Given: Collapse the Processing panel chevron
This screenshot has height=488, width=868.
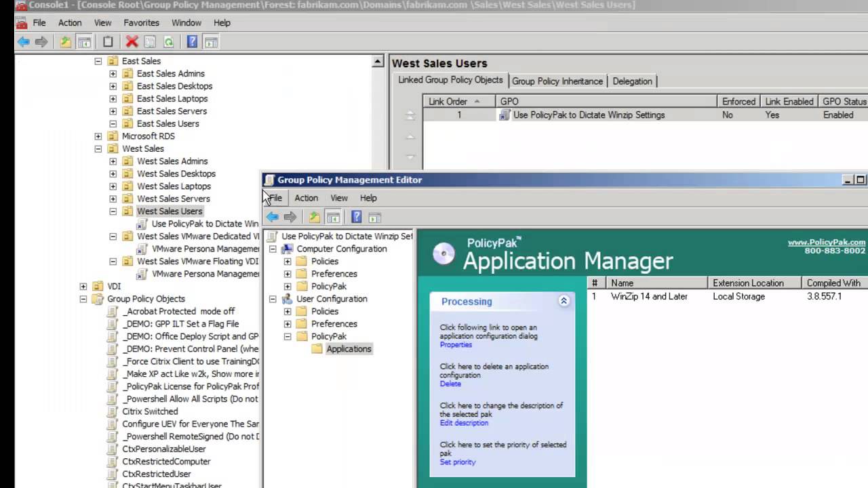Looking at the screenshot, I should [564, 301].
